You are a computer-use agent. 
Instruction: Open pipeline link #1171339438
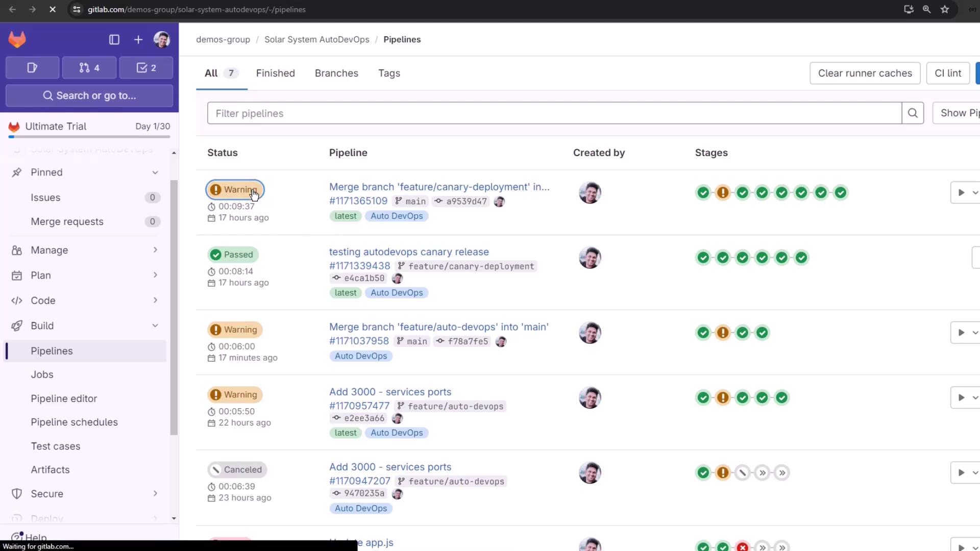point(359,266)
